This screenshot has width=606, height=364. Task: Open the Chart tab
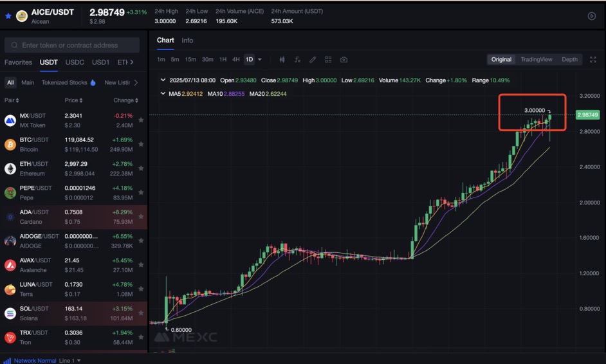pos(165,40)
